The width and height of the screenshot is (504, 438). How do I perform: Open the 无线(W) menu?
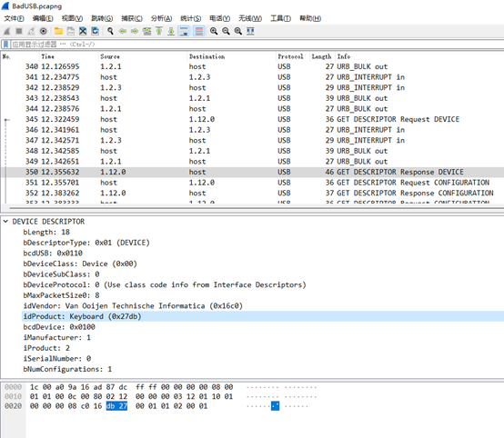(x=250, y=18)
